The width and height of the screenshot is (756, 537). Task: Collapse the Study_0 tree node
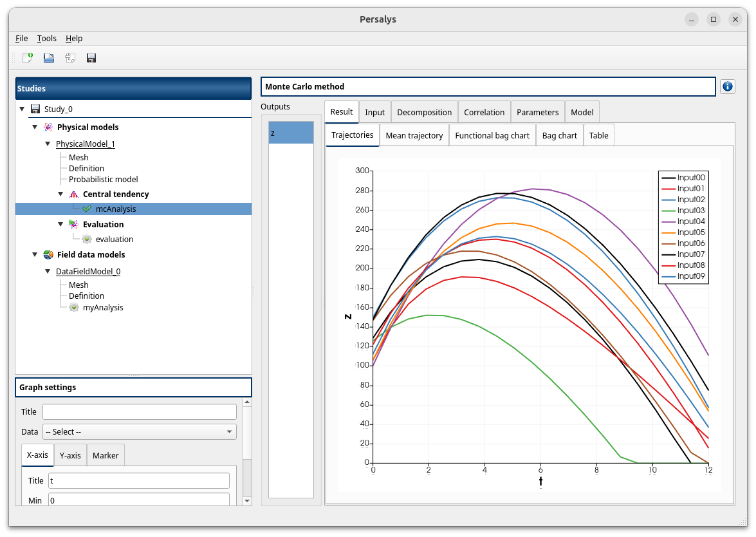(x=22, y=109)
